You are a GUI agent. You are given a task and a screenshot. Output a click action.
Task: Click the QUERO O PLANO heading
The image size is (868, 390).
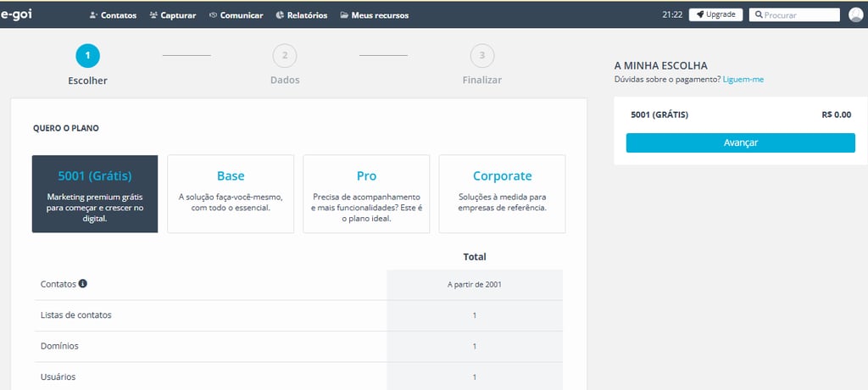coord(66,129)
